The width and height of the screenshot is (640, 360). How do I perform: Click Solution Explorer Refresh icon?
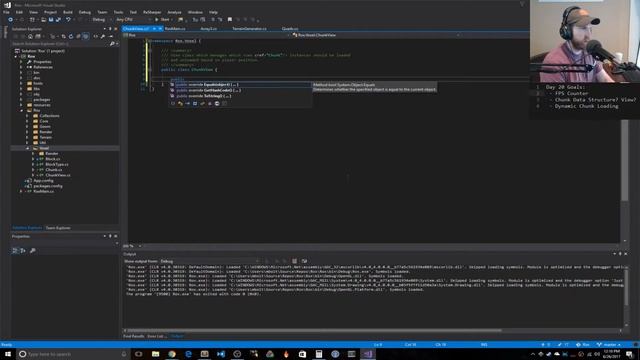[x=71, y=36]
